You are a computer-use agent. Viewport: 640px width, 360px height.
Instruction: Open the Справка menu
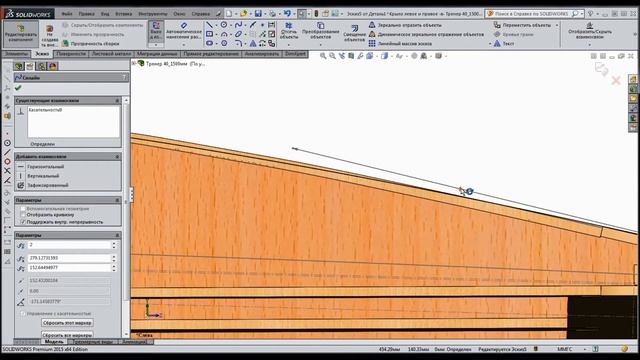point(200,13)
